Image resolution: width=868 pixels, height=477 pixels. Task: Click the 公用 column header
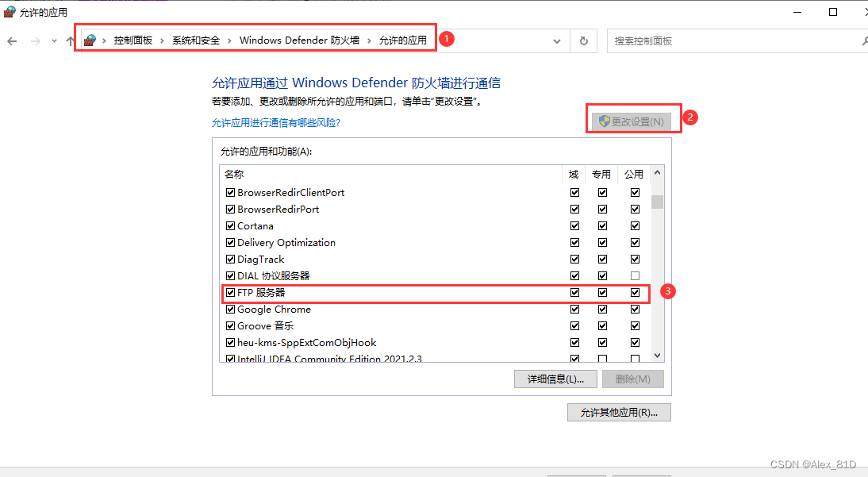[x=634, y=175]
